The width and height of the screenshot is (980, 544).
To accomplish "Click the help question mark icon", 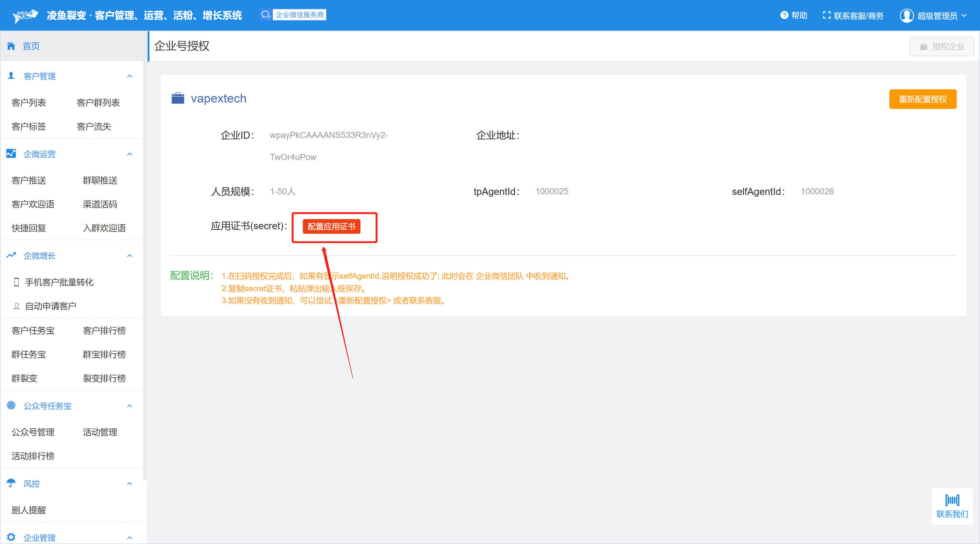I will coord(784,15).
